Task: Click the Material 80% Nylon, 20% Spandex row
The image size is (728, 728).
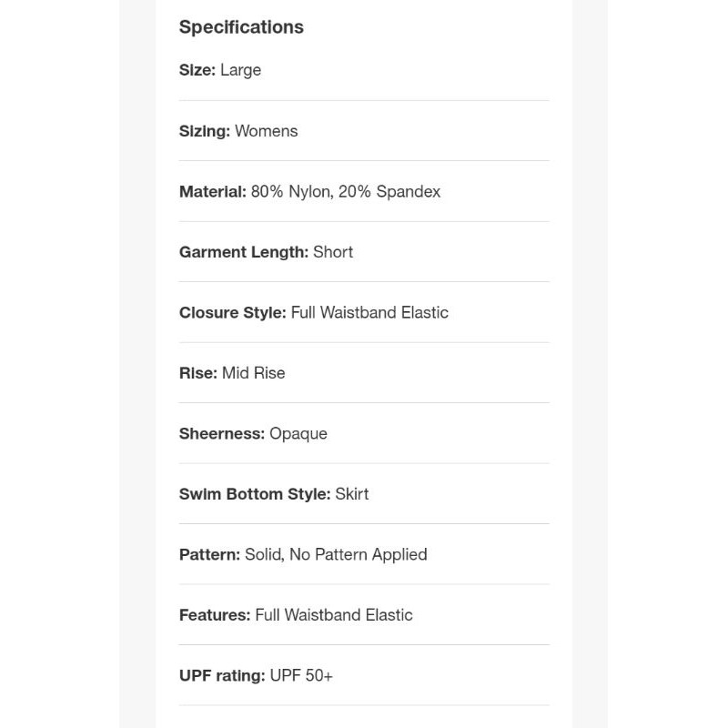Action: pos(309,192)
